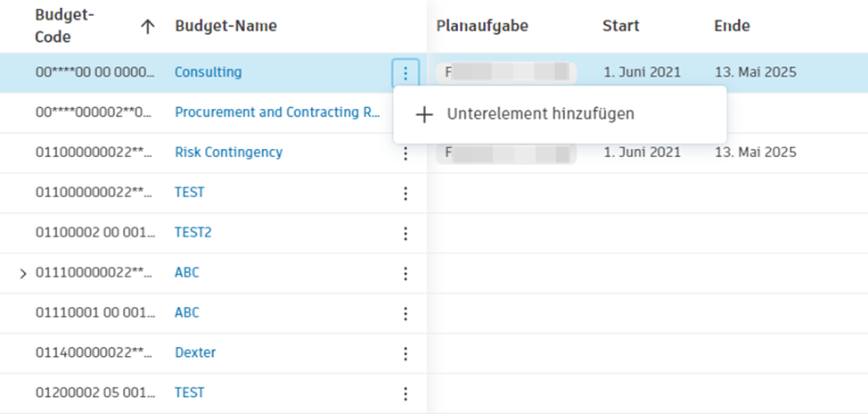Screen dimensions: 868x414
Task: Click the Ende column header
Action: (x=732, y=27)
